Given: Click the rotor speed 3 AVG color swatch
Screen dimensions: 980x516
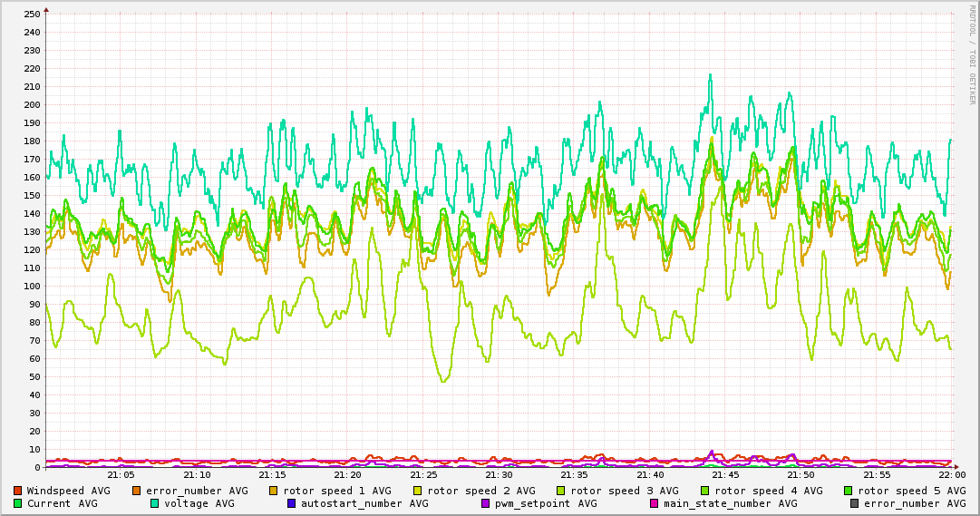Looking at the screenshot, I should click(x=560, y=491).
